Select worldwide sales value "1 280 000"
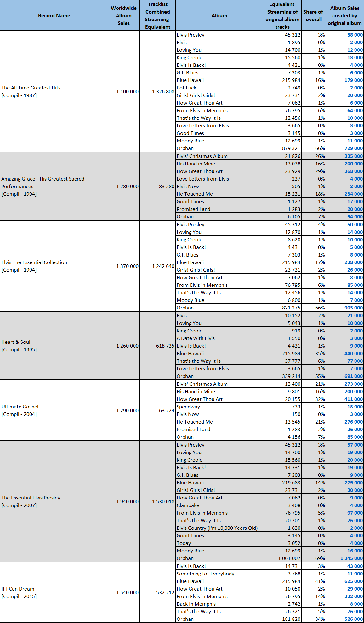The image size is (364, 623). tap(127, 186)
